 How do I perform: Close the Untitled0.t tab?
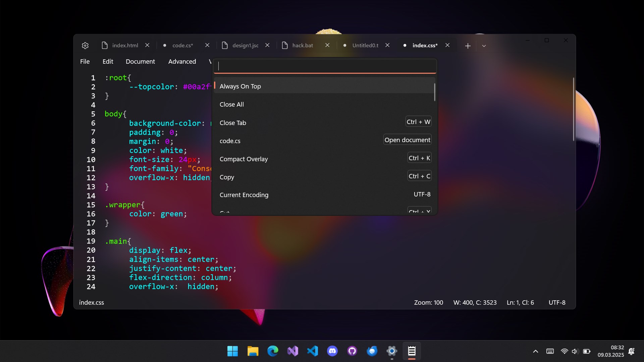387,45
